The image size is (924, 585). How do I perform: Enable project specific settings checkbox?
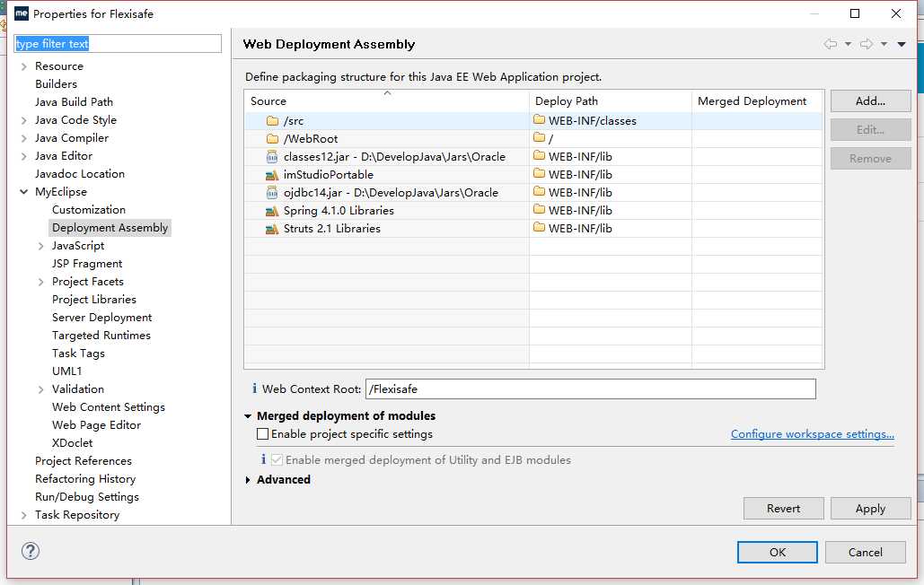[263, 434]
